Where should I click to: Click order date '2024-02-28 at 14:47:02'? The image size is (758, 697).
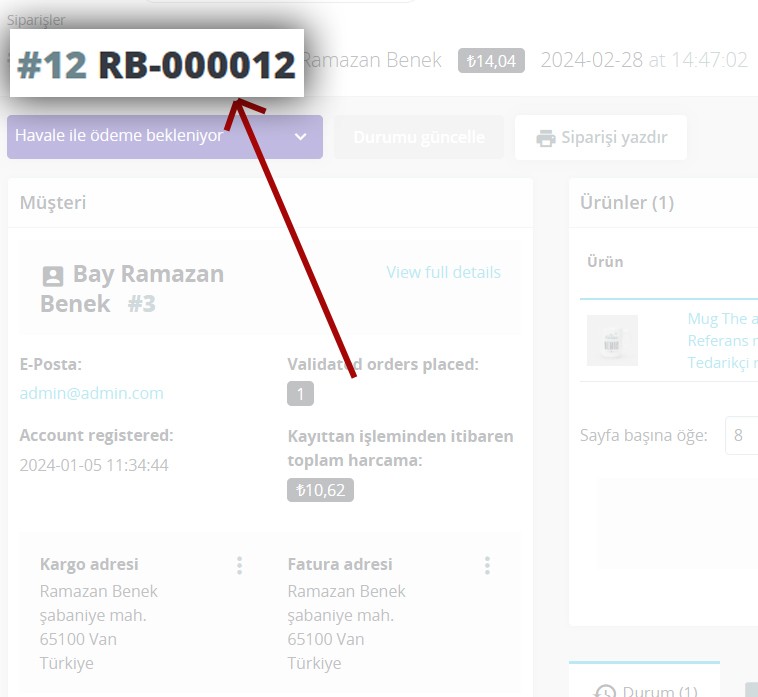(x=644, y=60)
